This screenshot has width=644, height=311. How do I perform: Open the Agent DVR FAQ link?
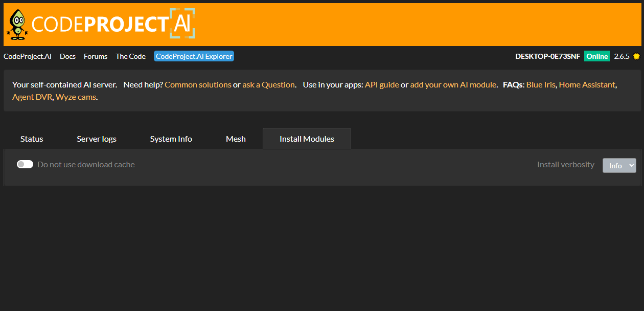coord(32,97)
